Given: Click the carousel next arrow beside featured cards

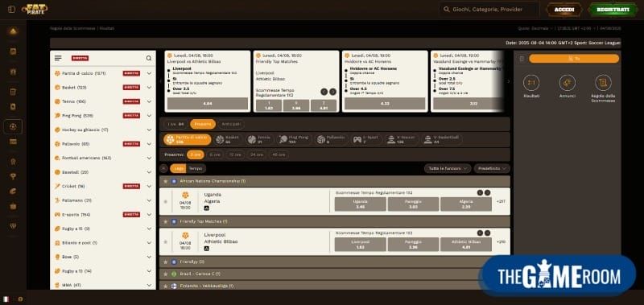Looking at the screenshot, I should (x=509, y=81).
